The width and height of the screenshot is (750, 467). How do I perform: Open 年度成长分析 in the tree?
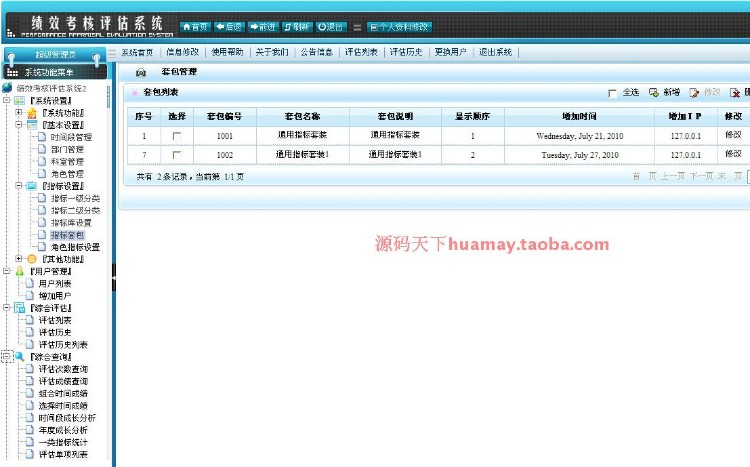(63, 430)
